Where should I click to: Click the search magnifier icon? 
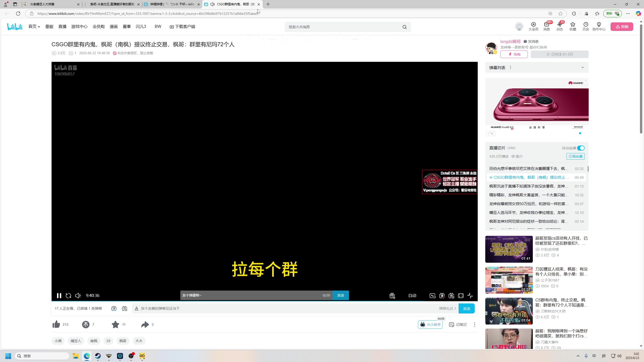(405, 27)
